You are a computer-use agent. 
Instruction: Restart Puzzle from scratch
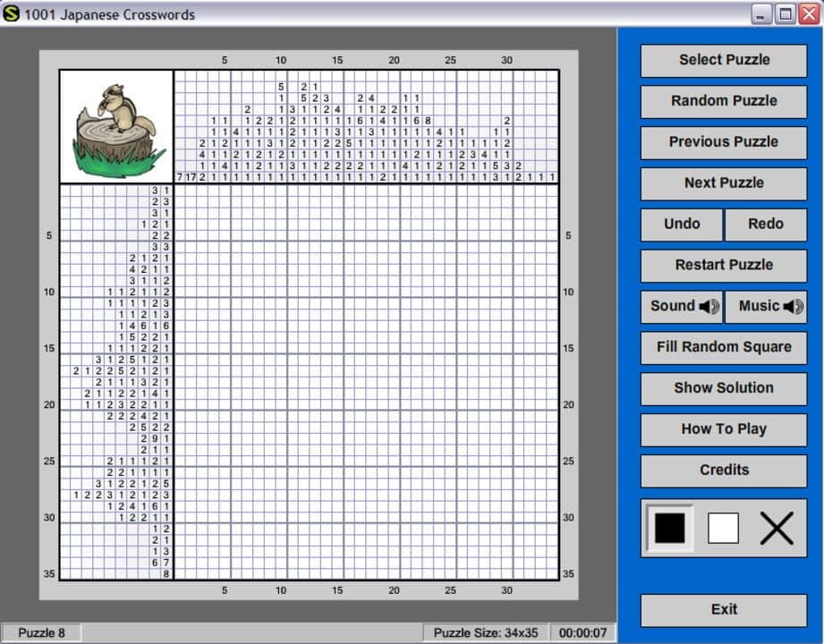(724, 265)
